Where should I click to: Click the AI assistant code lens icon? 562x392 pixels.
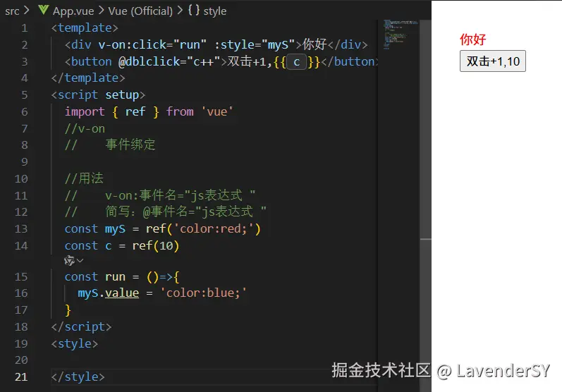tap(69, 261)
